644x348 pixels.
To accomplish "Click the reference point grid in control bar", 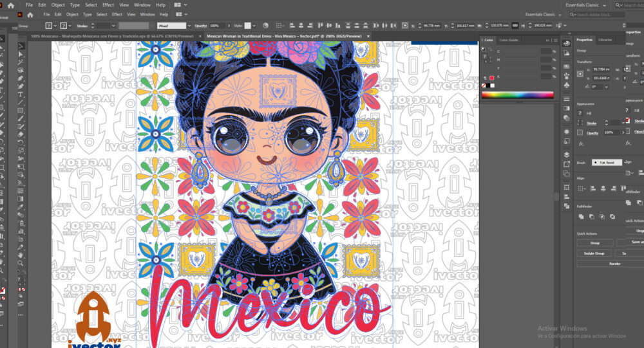I will click(405, 26).
